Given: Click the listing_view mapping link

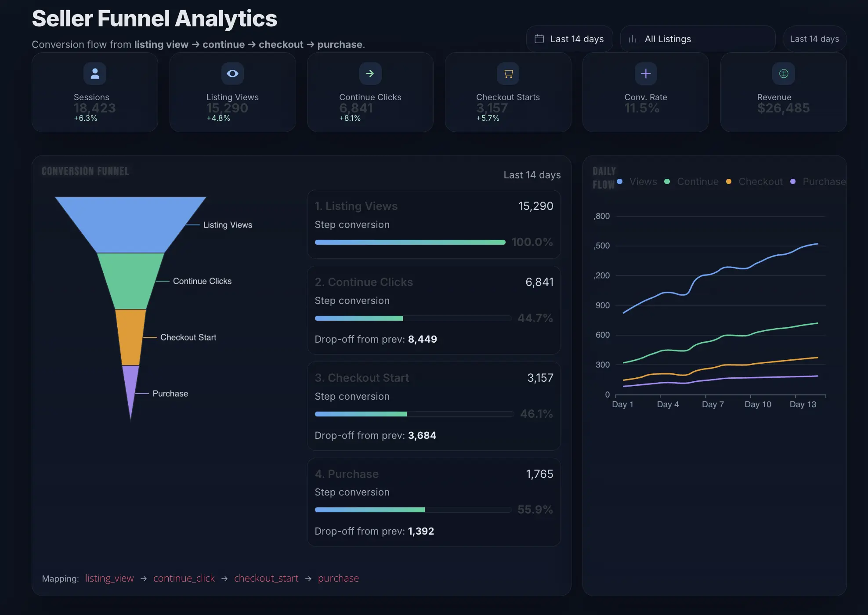Looking at the screenshot, I should point(109,578).
